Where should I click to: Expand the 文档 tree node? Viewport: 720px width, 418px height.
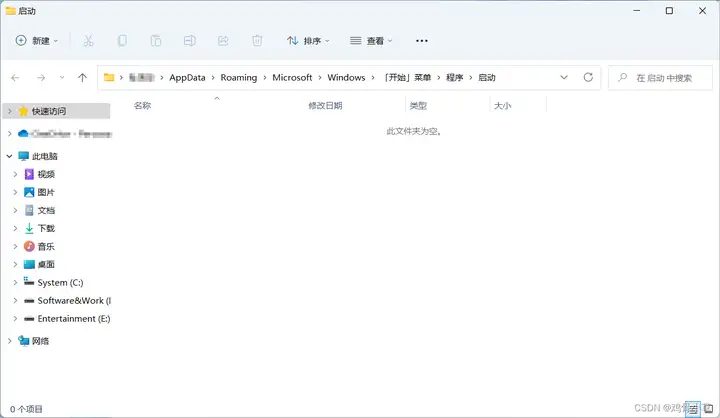pos(15,210)
